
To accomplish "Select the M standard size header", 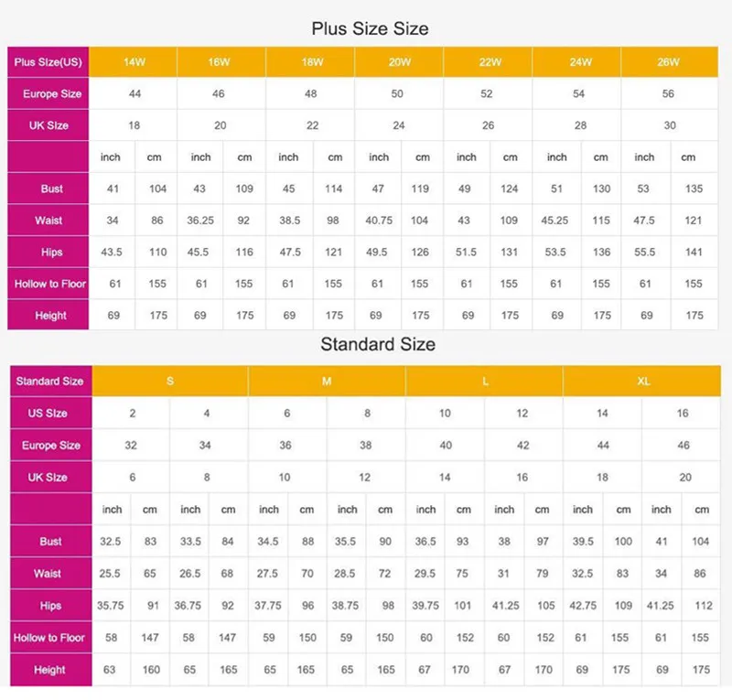I will [x=327, y=381].
